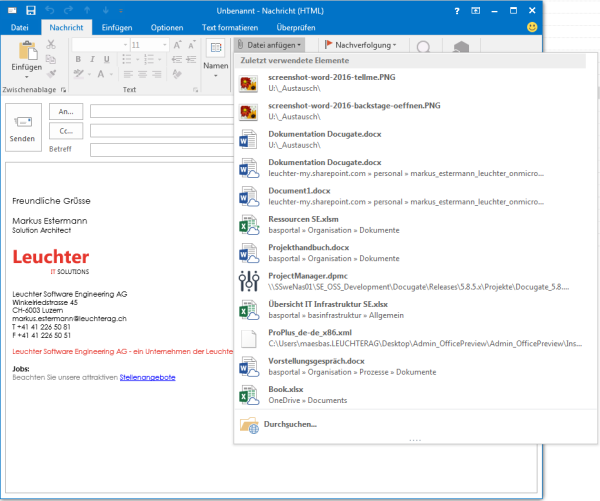The height and width of the screenshot is (501, 600).
Task: Align text right
Action: pos(157,74)
